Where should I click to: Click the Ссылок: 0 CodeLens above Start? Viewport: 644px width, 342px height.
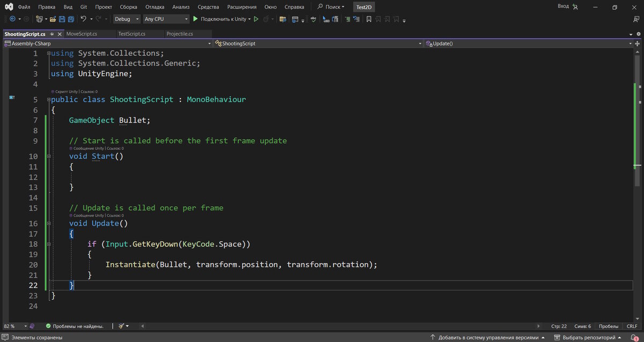[115, 148]
